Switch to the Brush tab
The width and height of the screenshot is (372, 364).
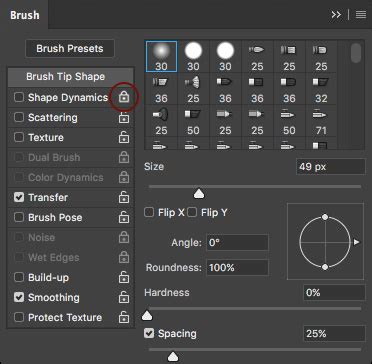[x=25, y=15]
